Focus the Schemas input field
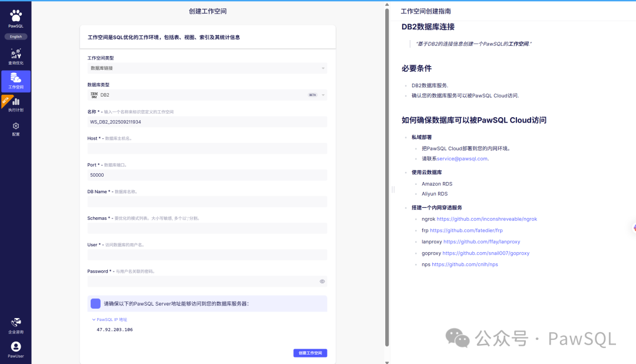 (x=207, y=228)
